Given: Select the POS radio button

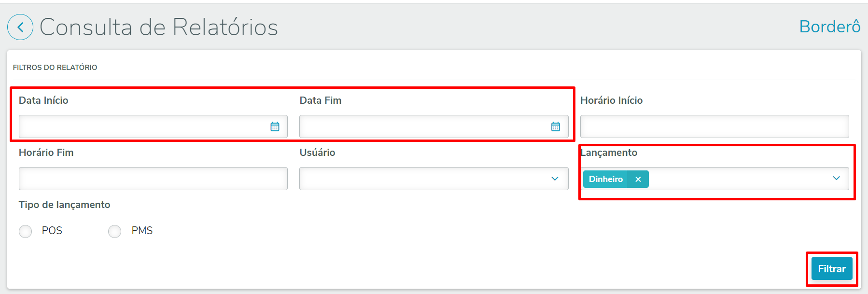Looking at the screenshot, I should tap(25, 231).
